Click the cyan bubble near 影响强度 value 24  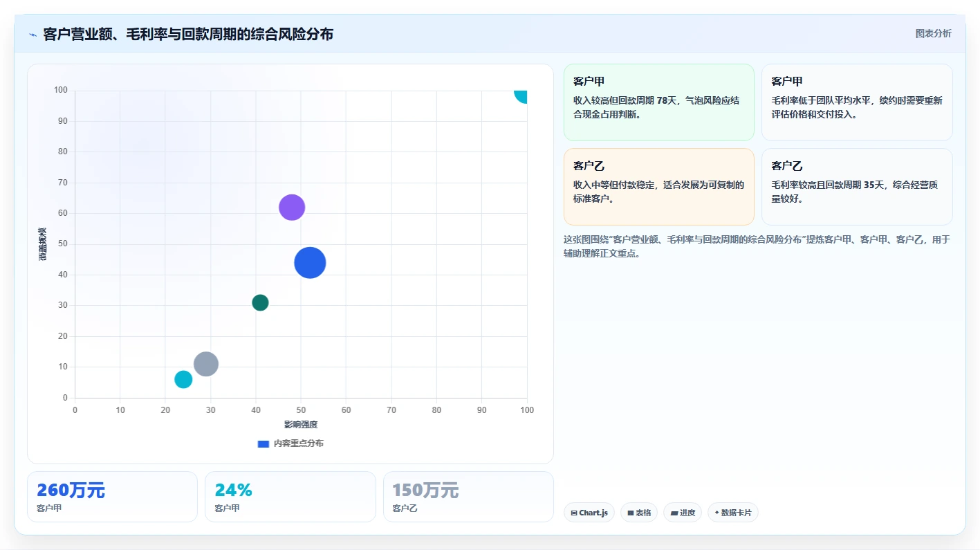coord(183,379)
